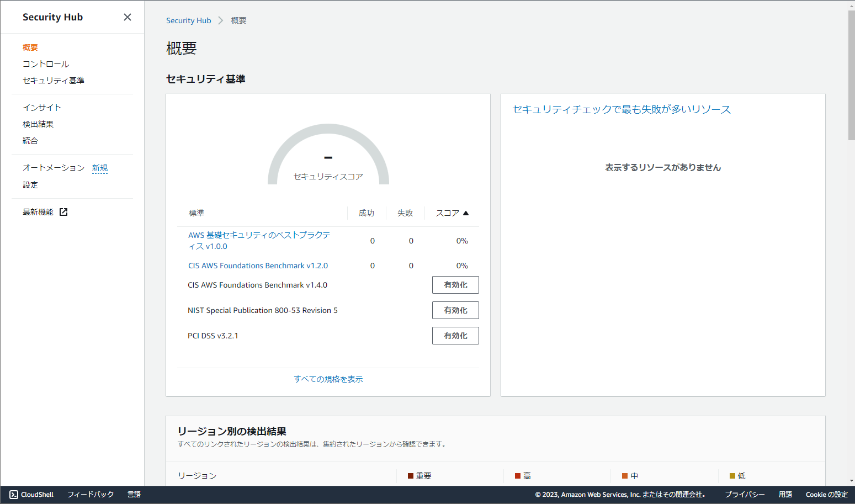Click the Security Hub breadcrumb link
The height and width of the screenshot is (504, 855).
pos(189,20)
